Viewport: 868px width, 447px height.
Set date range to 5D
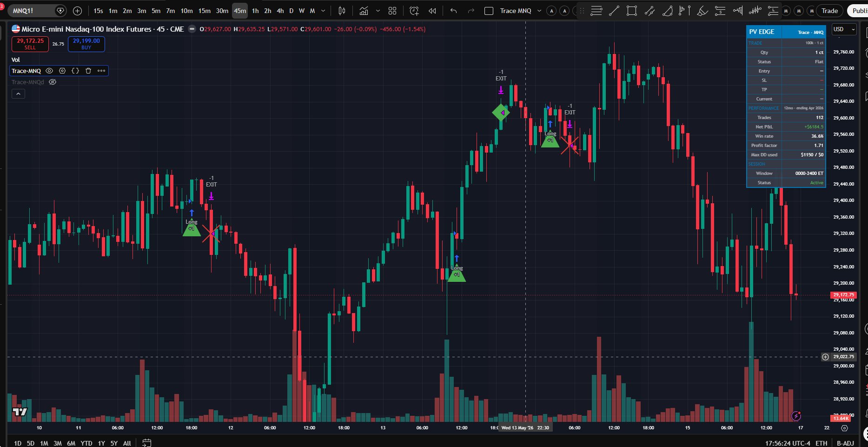click(x=31, y=443)
